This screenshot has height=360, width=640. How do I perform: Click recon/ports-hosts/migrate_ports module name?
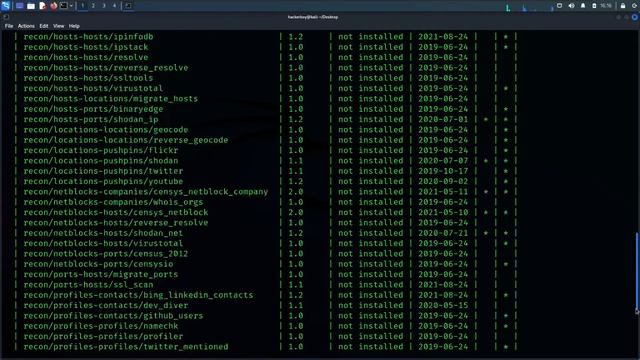(x=101, y=274)
